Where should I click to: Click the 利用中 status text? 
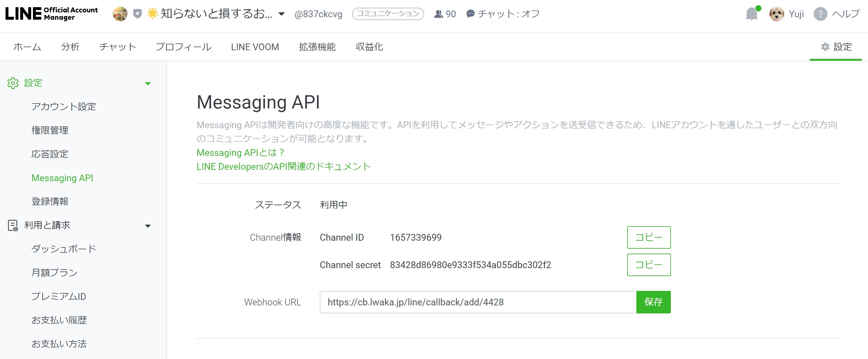click(x=333, y=205)
